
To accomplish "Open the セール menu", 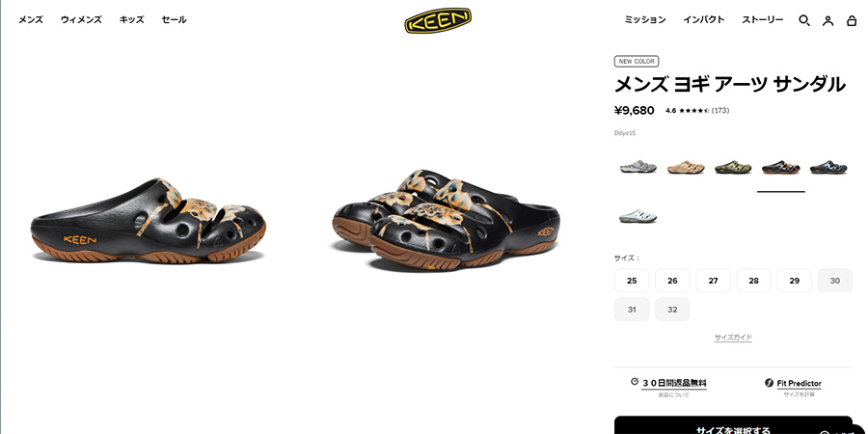I will coord(174,19).
